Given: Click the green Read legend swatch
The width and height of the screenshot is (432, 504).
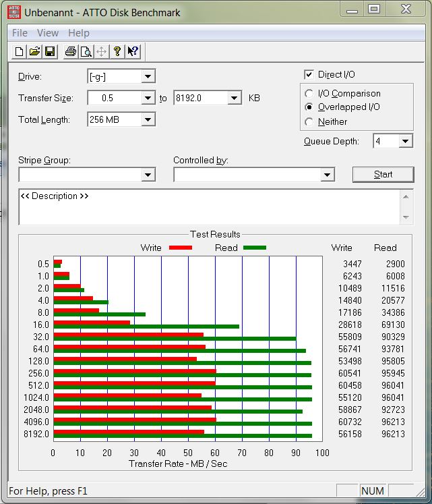Looking at the screenshot, I should 255,248.
